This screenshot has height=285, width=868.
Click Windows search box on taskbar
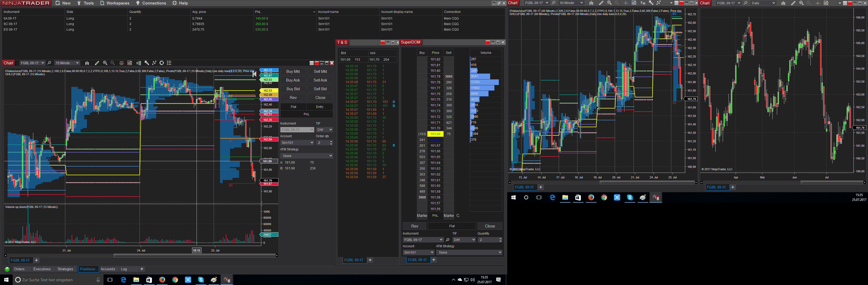(x=57, y=280)
